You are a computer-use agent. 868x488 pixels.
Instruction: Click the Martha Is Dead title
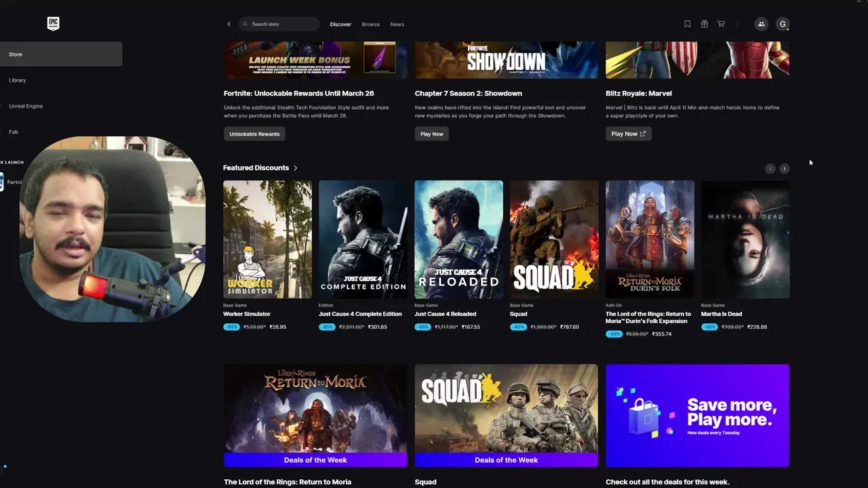coord(722,314)
